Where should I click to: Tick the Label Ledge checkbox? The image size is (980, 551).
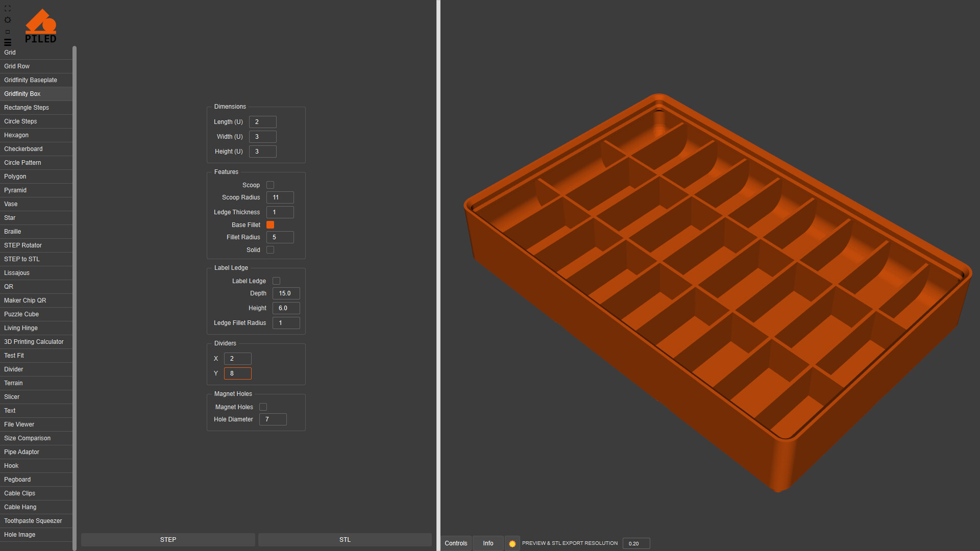[x=277, y=281]
